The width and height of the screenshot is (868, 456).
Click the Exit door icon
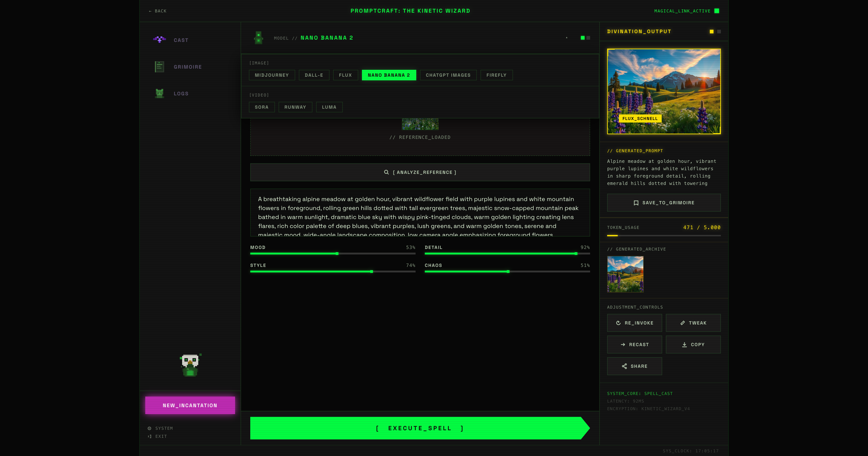click(149, 436)
